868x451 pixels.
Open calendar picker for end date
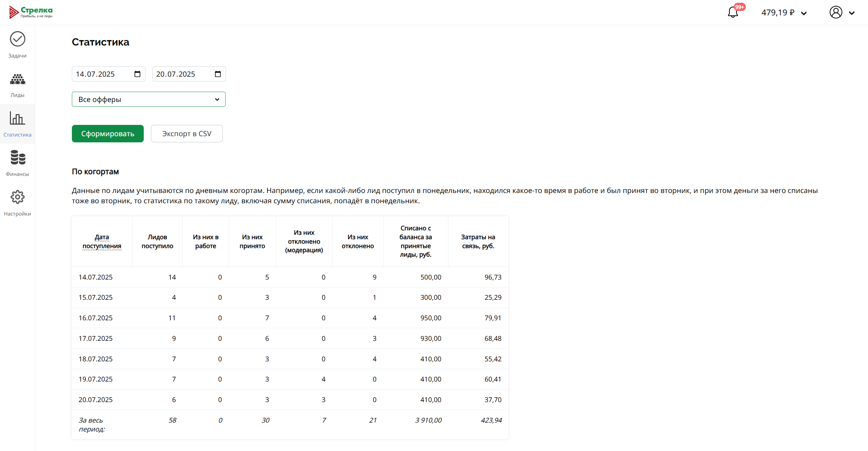[x=218, y=74]
